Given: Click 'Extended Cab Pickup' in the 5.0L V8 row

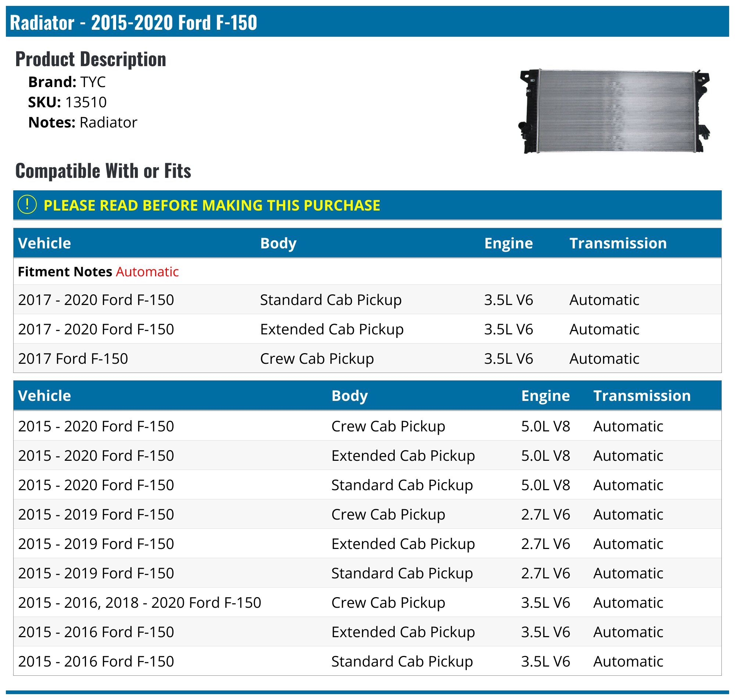Looking at the screenshot, I should click(x=403, y=456).
